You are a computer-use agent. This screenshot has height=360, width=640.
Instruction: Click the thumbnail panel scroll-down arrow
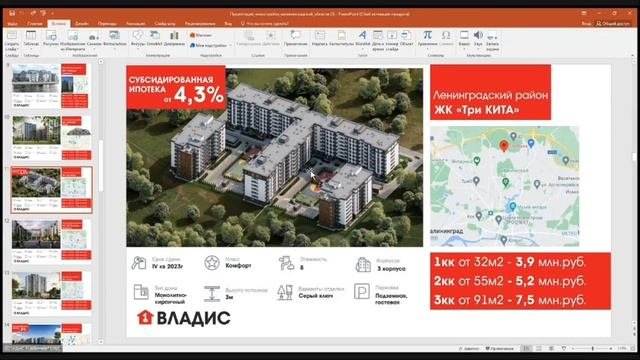[x=101, y=342]
